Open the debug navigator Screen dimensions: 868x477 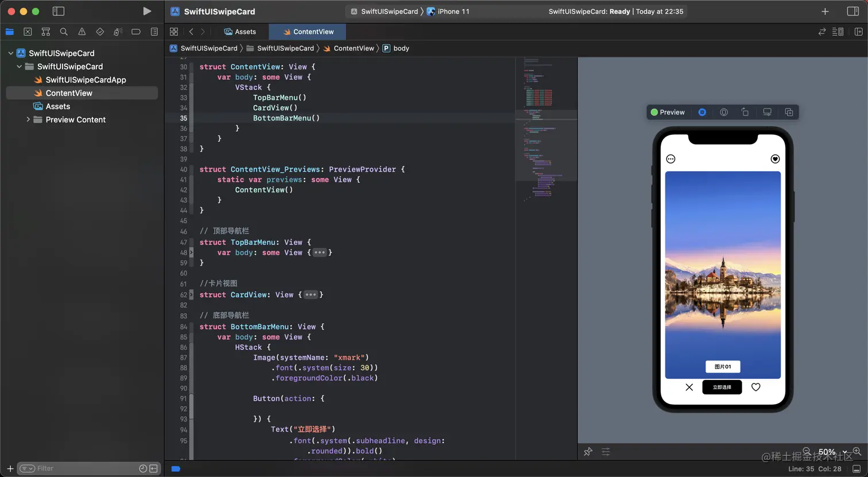118,32
